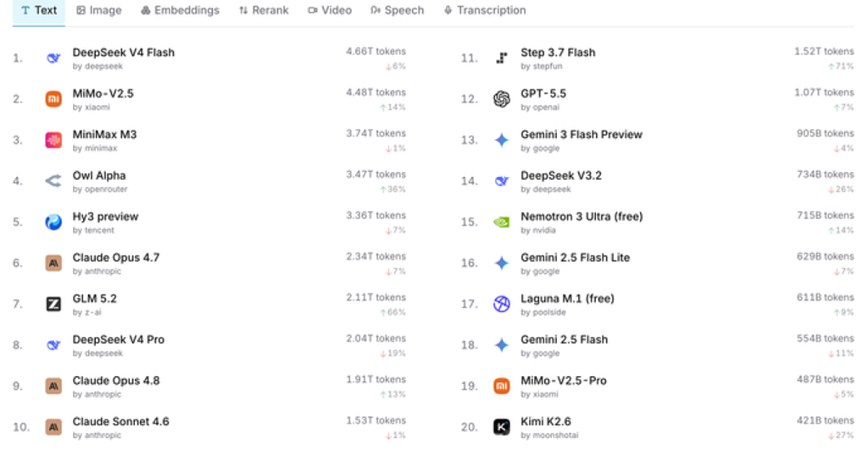Click the 'by stepfun' author link
Screen dimensions: 868x455
[x=542, y=66]
